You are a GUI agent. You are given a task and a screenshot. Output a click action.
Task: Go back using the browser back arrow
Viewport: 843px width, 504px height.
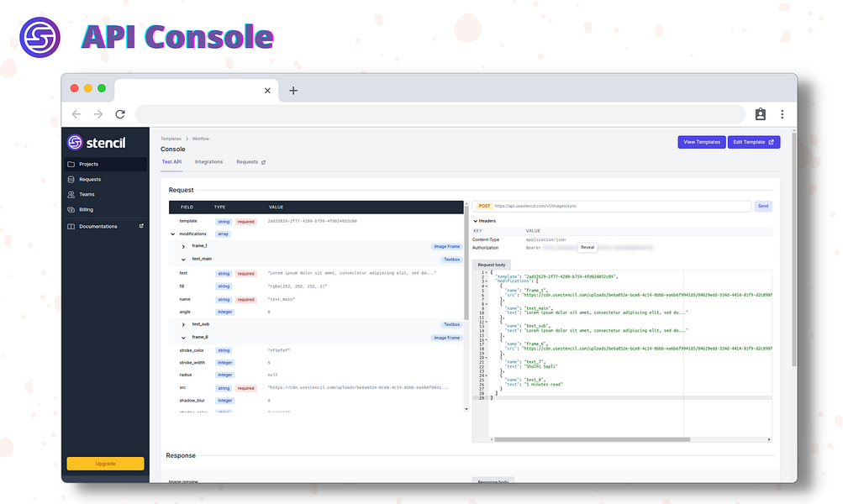point(76,114)
